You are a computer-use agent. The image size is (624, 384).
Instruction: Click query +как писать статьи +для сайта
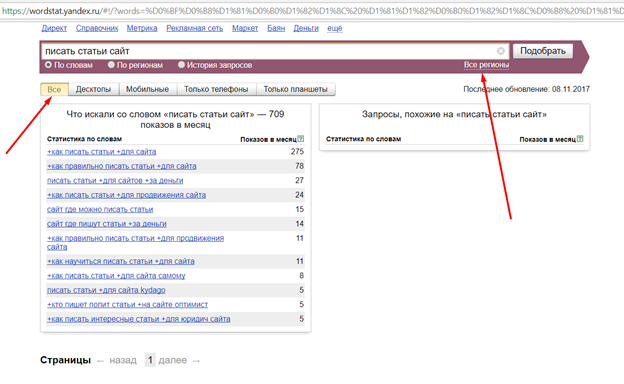tap(101, 152)
